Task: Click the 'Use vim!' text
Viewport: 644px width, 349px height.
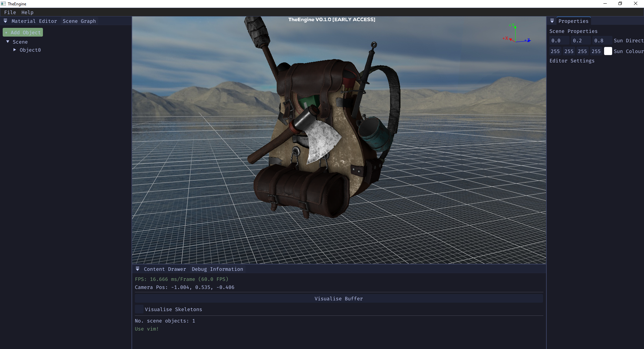Action: (147, 329)
